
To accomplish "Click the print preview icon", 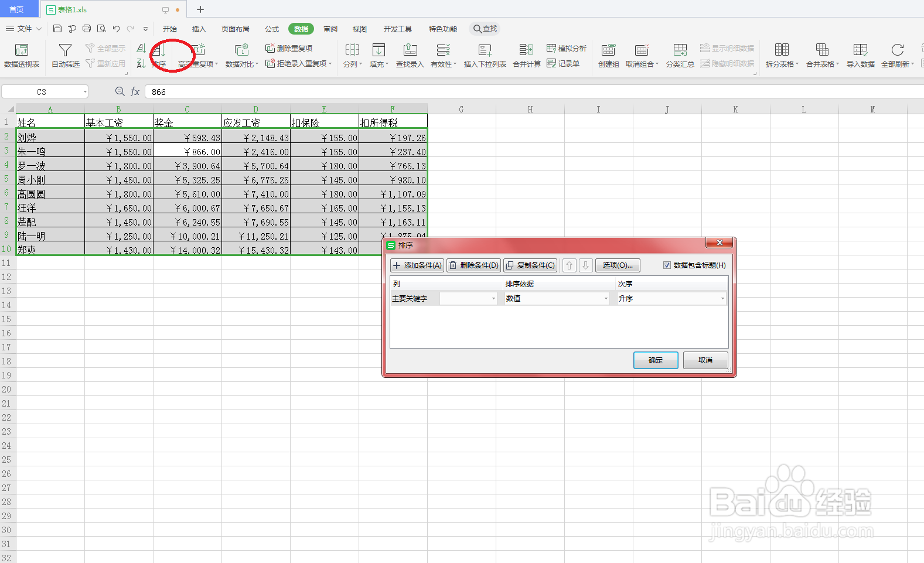I will (x=101, y=29).
